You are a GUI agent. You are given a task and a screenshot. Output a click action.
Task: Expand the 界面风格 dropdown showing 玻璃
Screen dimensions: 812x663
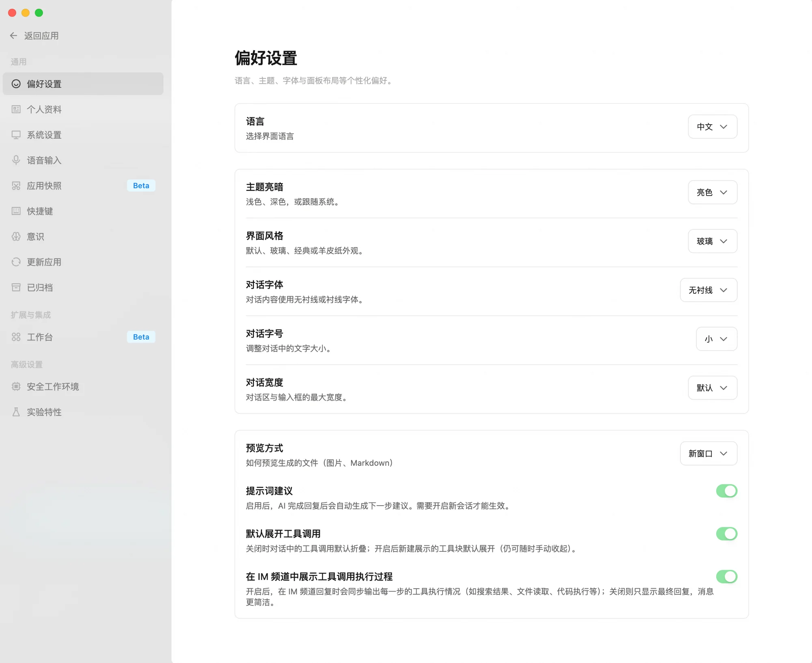[713, 241]
